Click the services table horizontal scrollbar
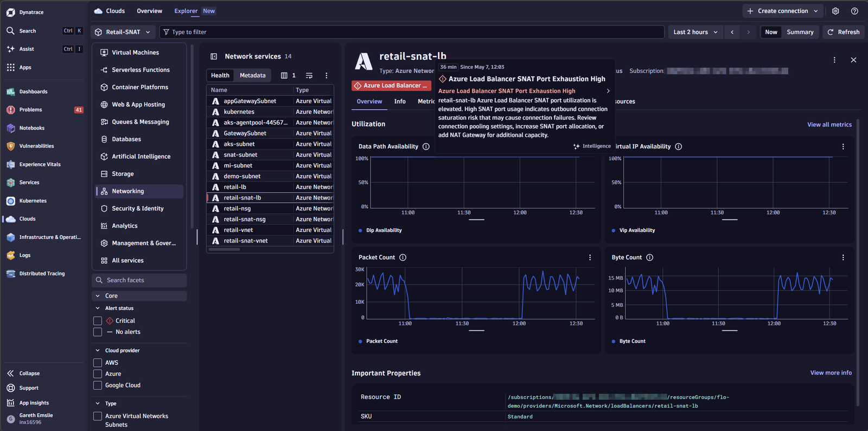The image size is (868, 431). 225,249
